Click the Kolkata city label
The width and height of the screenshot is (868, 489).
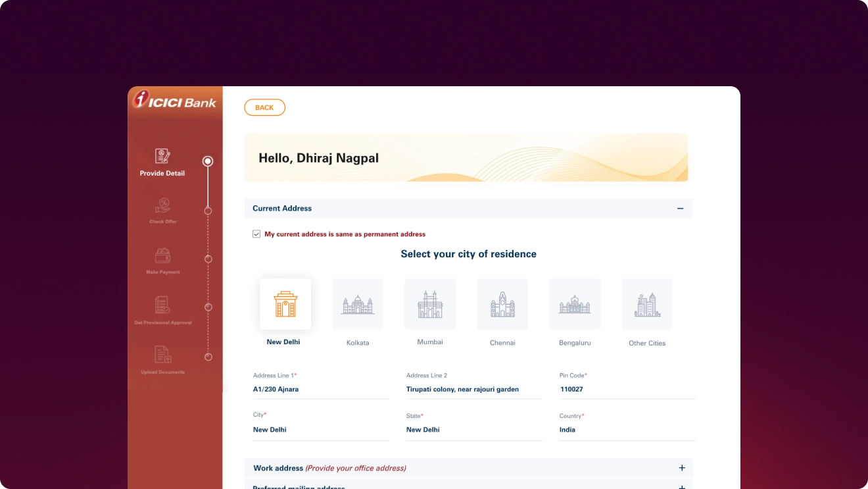[x=358, y=343]
